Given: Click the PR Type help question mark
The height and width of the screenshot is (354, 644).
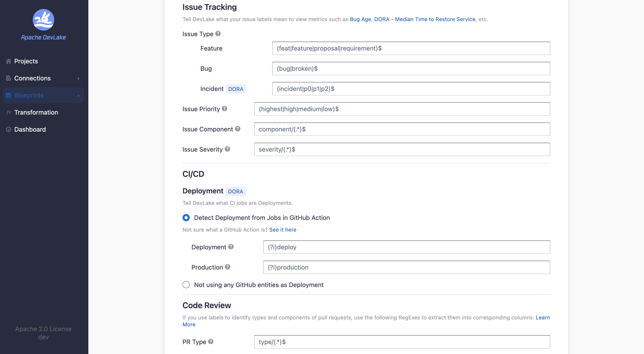Looking at the screenshot, I should (211, 341).
